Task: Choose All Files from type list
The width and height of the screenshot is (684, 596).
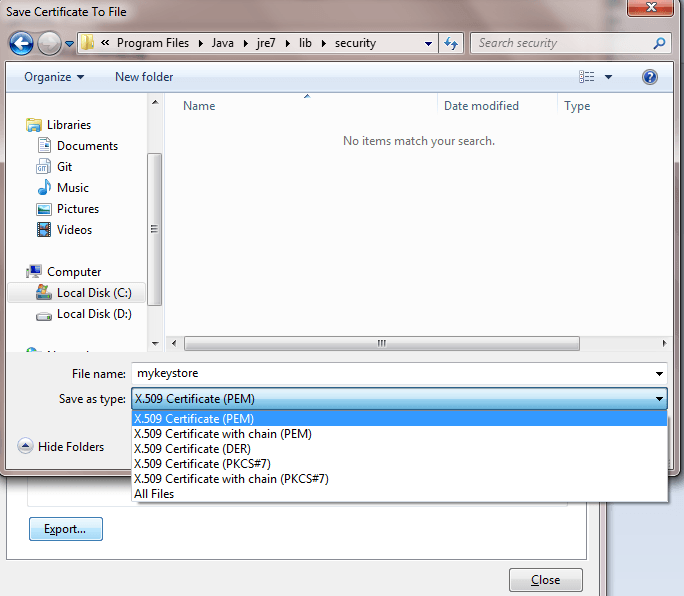Action: tap(399, 494)
